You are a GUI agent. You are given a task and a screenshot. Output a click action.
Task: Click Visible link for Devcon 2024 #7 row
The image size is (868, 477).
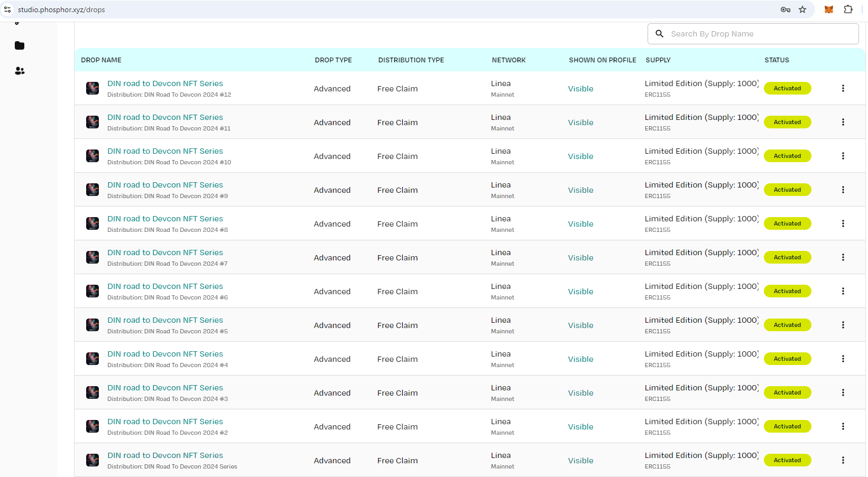pyautogui.click(x=580, y=258)
